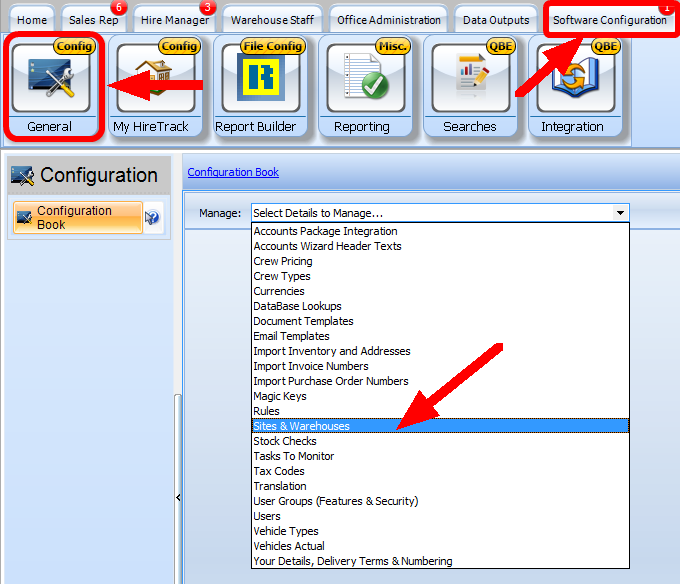Go to the Hire Manager tab
680x584 pixels.
pos(175,20)
